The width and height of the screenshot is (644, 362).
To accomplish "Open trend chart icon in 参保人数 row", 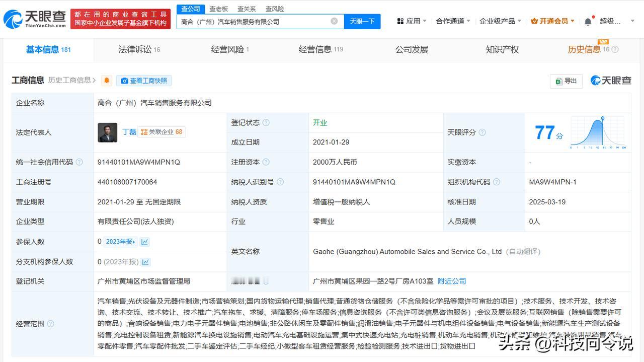I will (145, 242).
